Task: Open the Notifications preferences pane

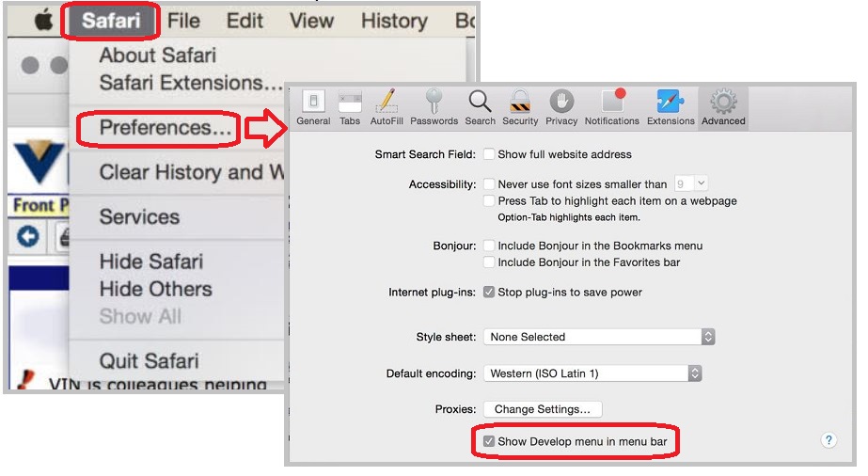Action: (611, 108)
